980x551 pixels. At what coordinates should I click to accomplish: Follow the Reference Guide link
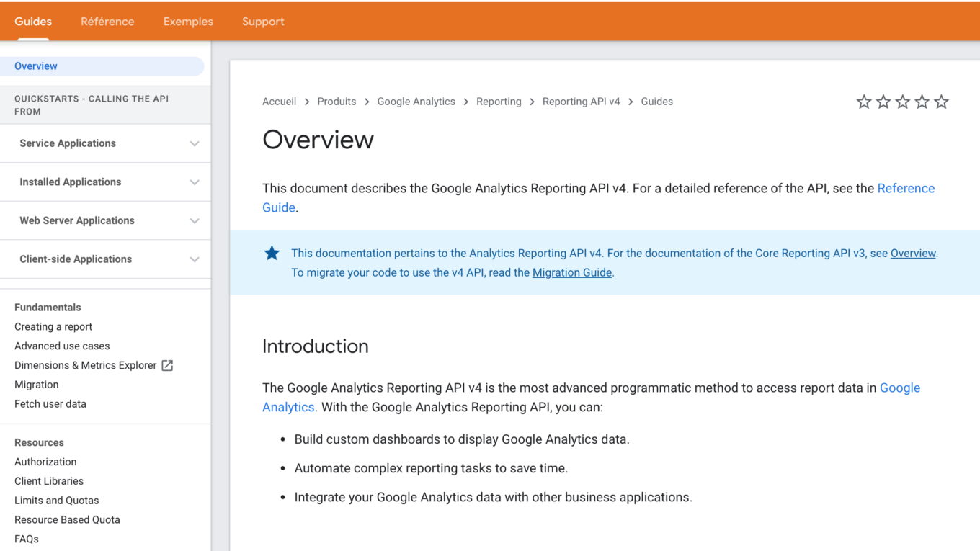[x=906, y=189]
